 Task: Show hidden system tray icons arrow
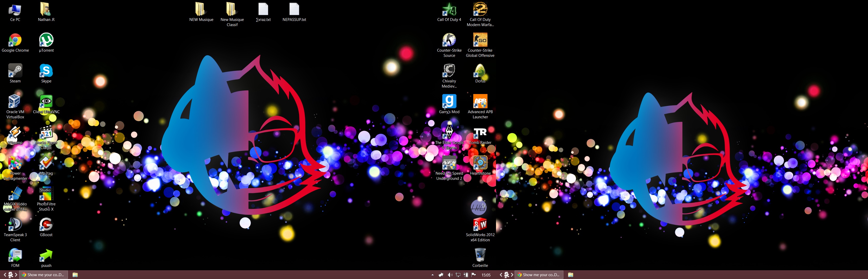coord(432,275)
